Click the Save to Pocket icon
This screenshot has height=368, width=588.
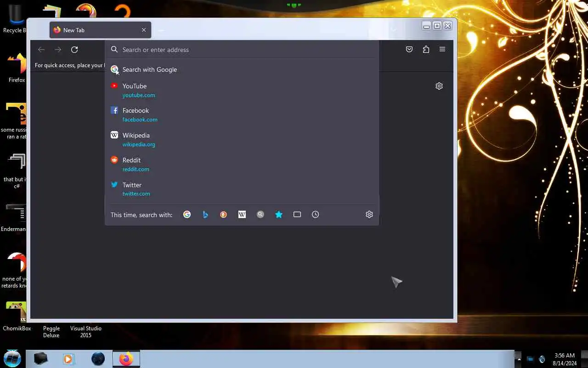409,49
